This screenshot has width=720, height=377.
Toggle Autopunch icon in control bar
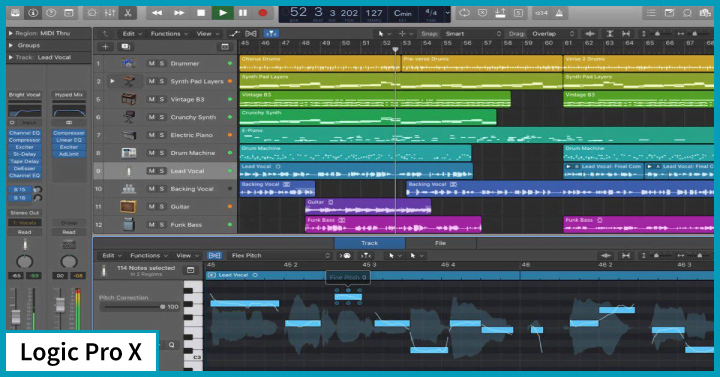tap(500, 13)
